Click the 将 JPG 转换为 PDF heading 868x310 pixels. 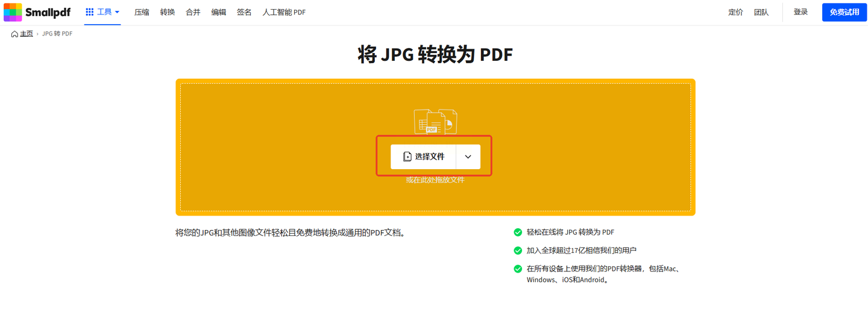435,55
